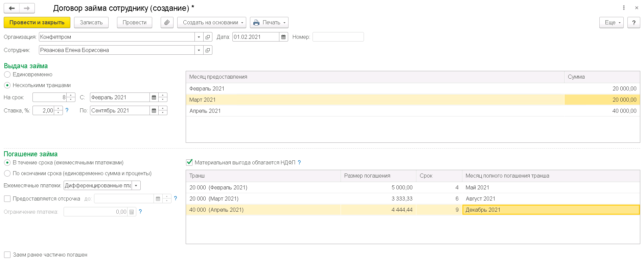Click into the Дата field
Viewport: 644px width, 263px height.
(256, 37)
